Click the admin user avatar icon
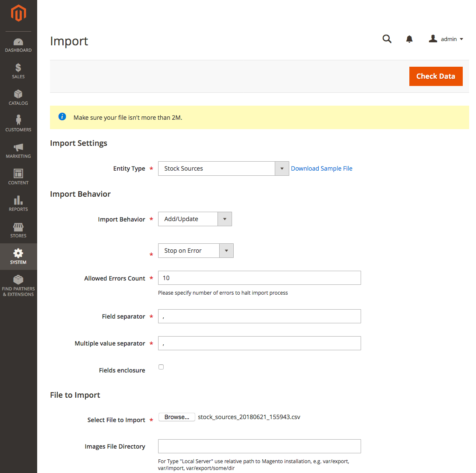The height and width of the screenshot is (473, 476). coord(433,38)
